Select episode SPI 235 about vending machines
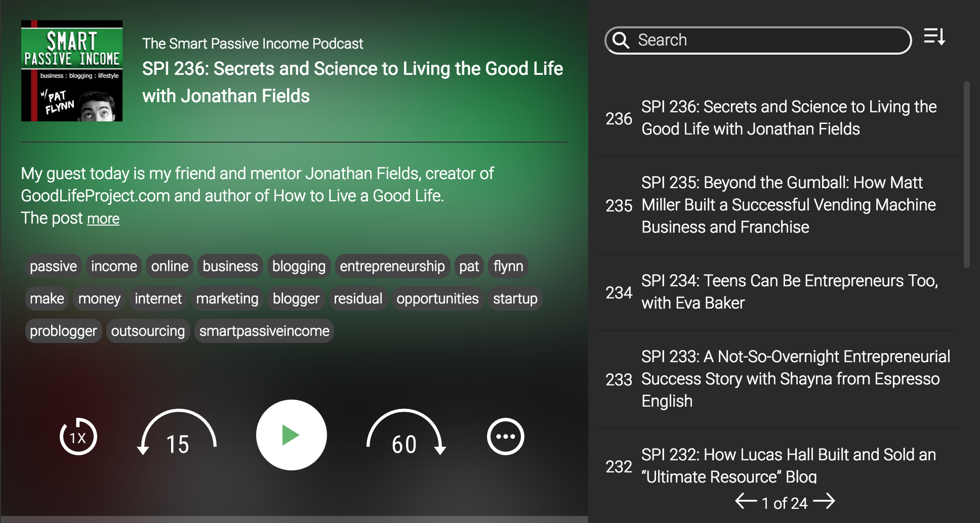 788,205
